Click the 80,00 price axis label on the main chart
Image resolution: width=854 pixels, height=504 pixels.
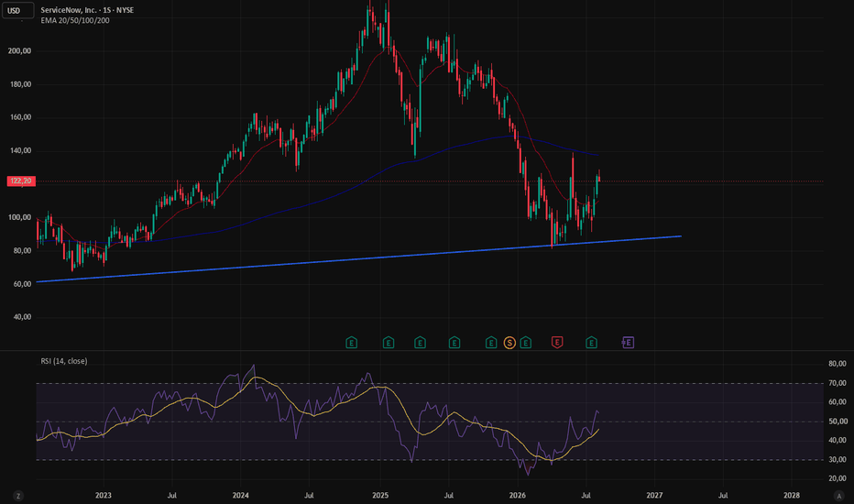(x=22, y=251)
